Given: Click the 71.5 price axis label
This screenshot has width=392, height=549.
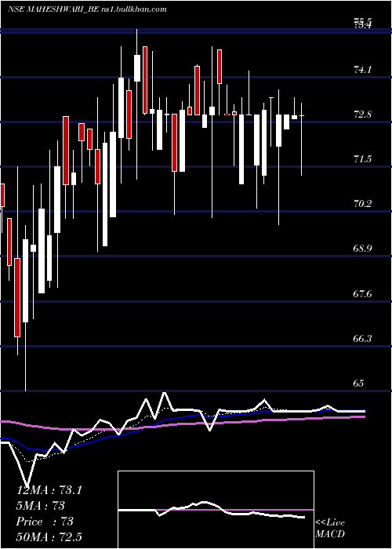Looking at the screenshot, I should (x=362, y=159).
